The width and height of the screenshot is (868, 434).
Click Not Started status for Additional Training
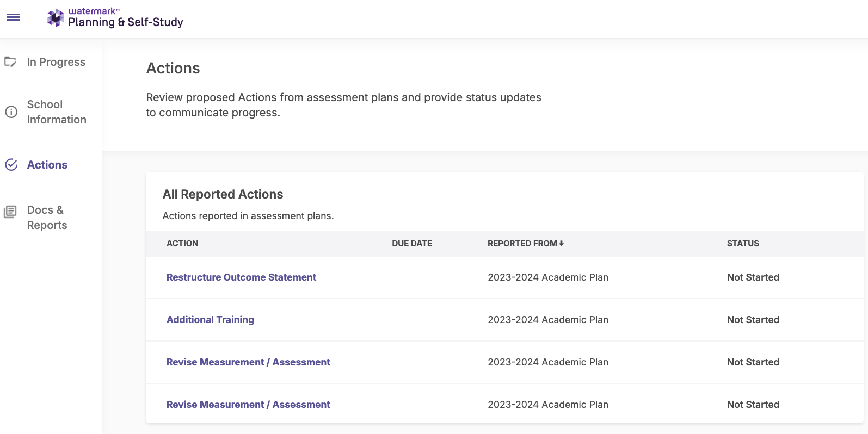click(x=753, y=320)
